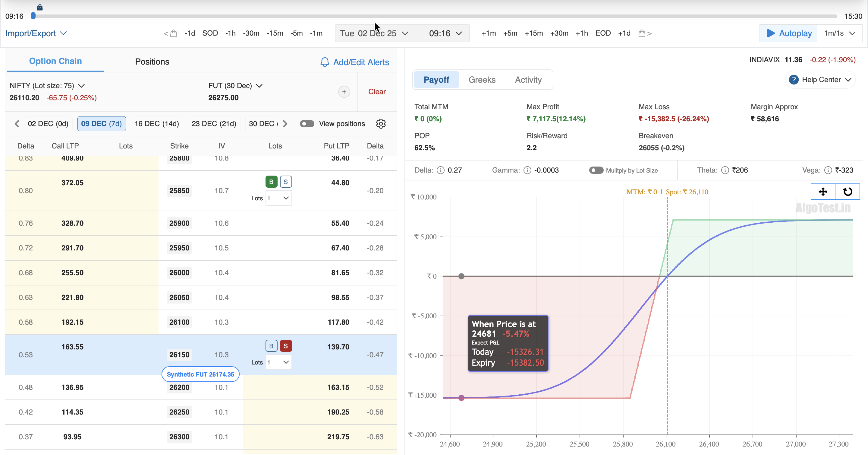Click the bell icon for alerts
Viewport: 868px width, 455px height.
coord(325,62)
